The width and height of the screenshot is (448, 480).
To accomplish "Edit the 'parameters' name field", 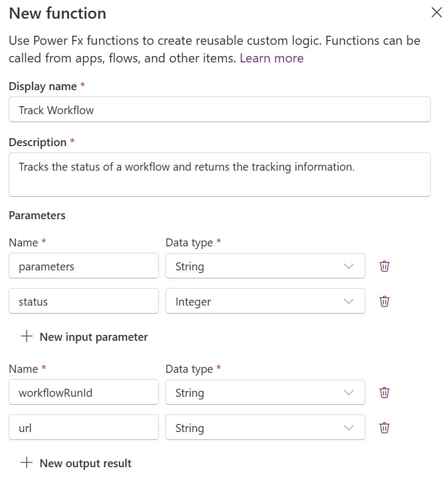I will click(84, 266).
